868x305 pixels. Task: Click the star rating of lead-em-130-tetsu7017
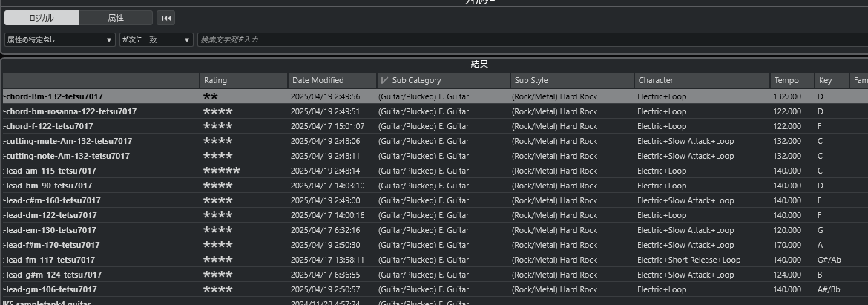point(218,230)
